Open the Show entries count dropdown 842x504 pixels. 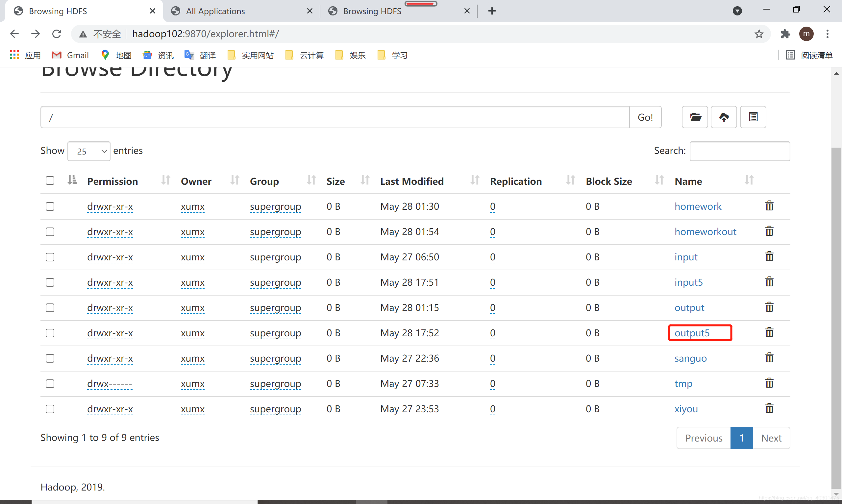tap(89, 151)
